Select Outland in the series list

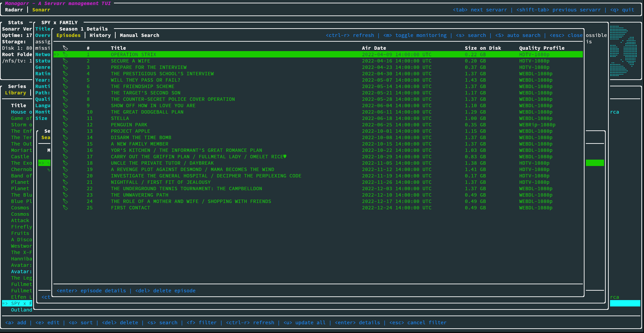tap(22, 310)
